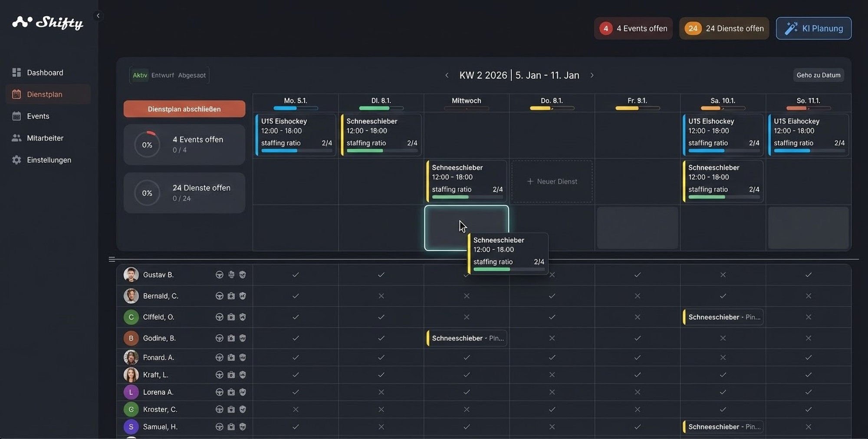Toggle Kroster, C.'s Monday availability X mark
The width and height of the screenshot is (868, 439).
[x=296, y=409]
